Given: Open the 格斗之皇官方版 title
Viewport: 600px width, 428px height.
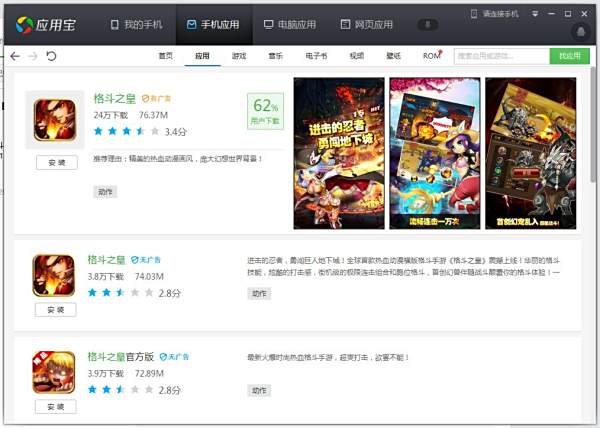Looking at the screenshot, I should 121,356.
